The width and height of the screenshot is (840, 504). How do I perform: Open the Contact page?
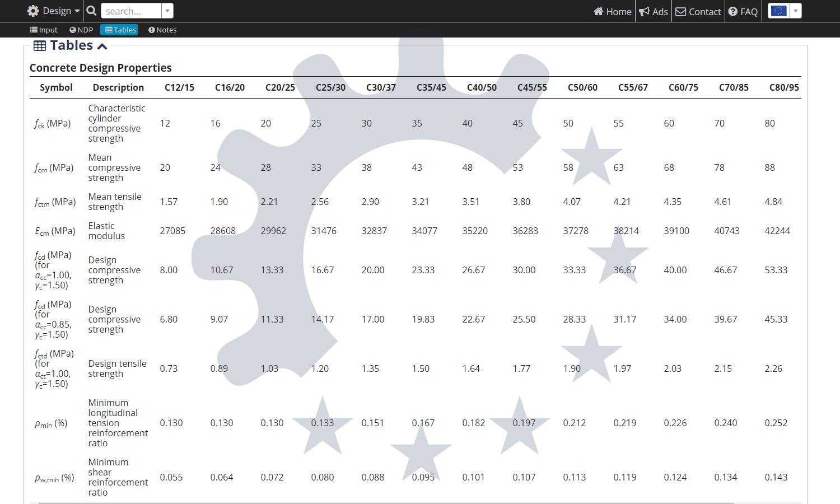tap(698, 11)
